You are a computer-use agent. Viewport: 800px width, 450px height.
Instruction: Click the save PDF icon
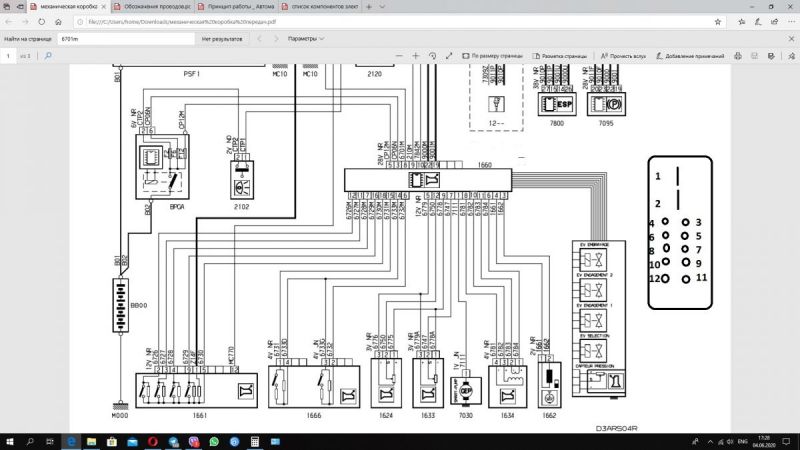[x=754, y=56]
